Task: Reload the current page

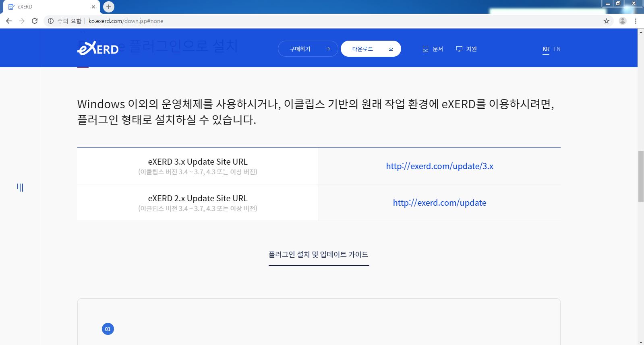Action: (x=35, y=21)
